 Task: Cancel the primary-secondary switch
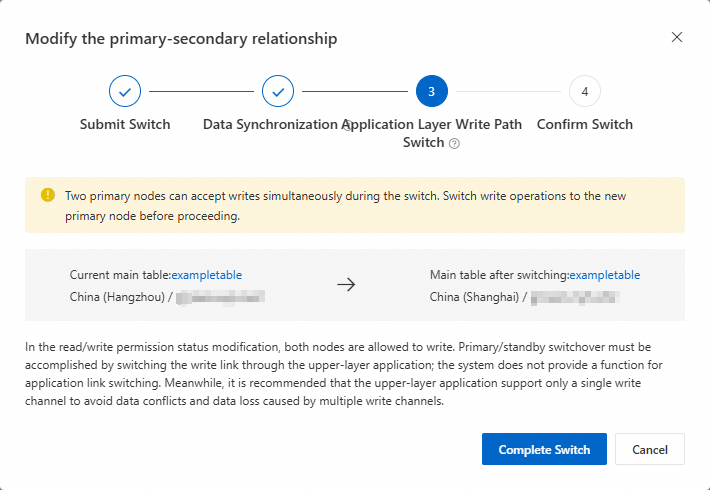pos(649,449)
